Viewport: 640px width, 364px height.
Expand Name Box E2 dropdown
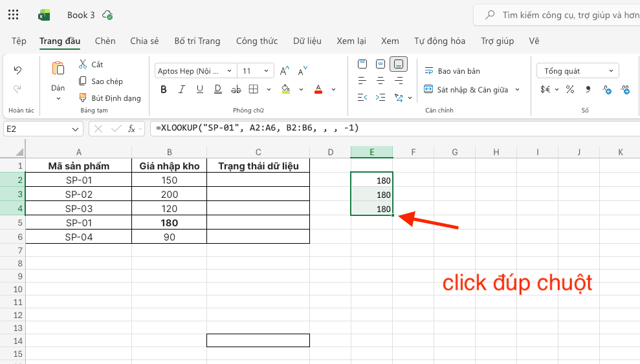coord(75,129)
